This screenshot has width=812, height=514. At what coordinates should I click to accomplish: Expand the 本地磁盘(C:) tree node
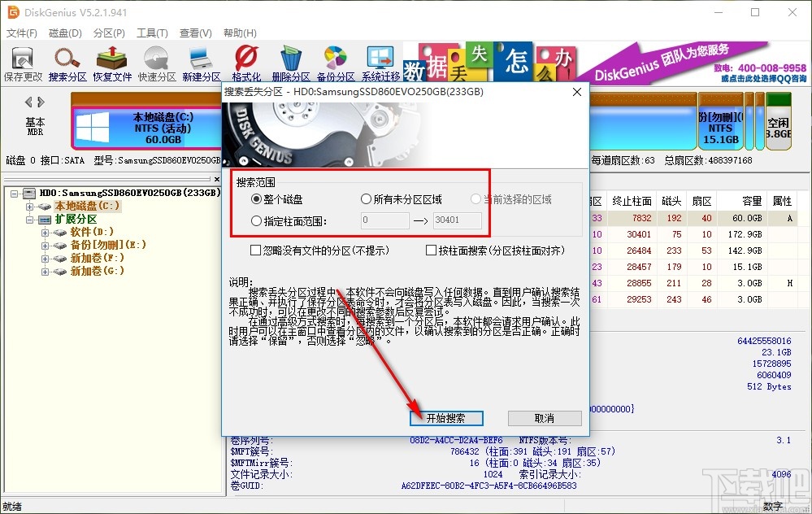point(29,207)
